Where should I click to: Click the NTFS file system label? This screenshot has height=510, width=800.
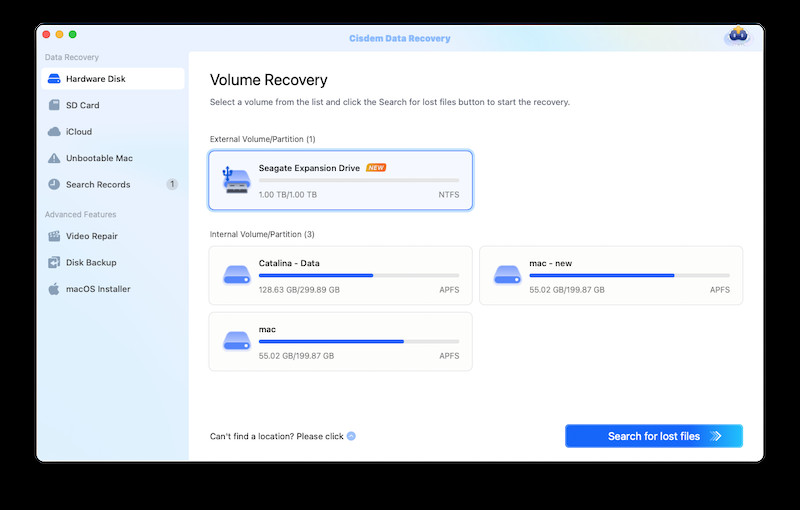tap(448, 195)
